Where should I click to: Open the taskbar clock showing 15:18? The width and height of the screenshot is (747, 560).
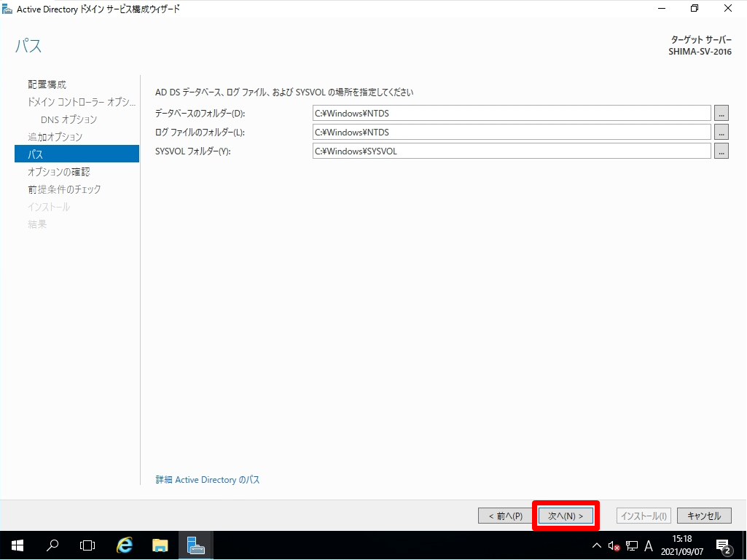coord(682,545)
